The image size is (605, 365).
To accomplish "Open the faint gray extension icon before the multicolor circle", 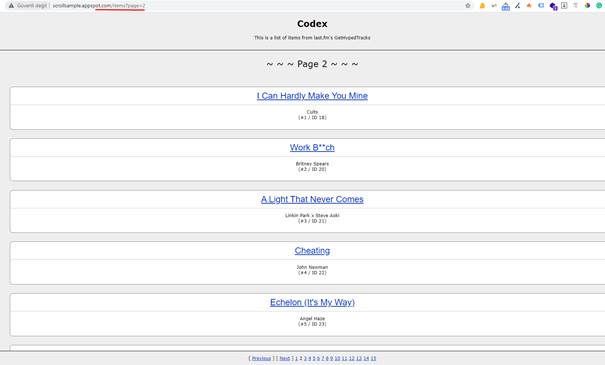I will pos(575,5).
